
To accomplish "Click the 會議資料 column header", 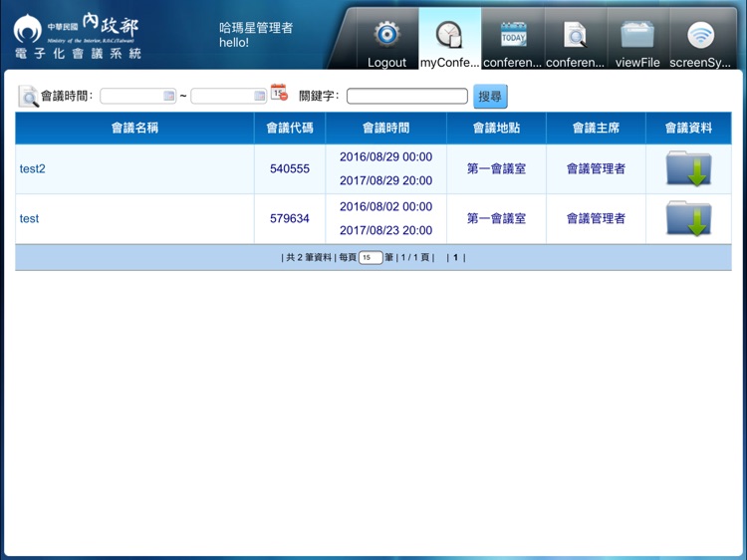I will tap(688, 128).
